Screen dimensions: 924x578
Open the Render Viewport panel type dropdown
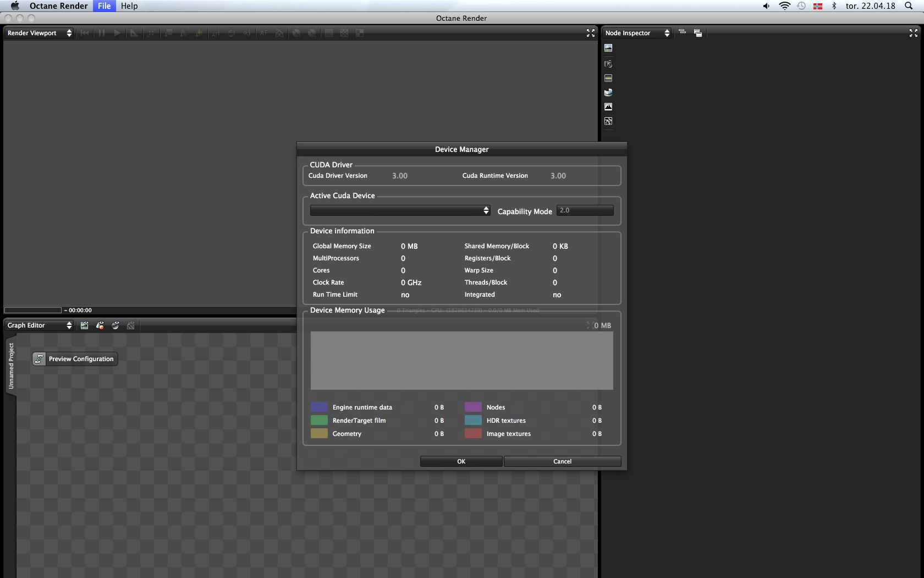(x=40, y=33)
